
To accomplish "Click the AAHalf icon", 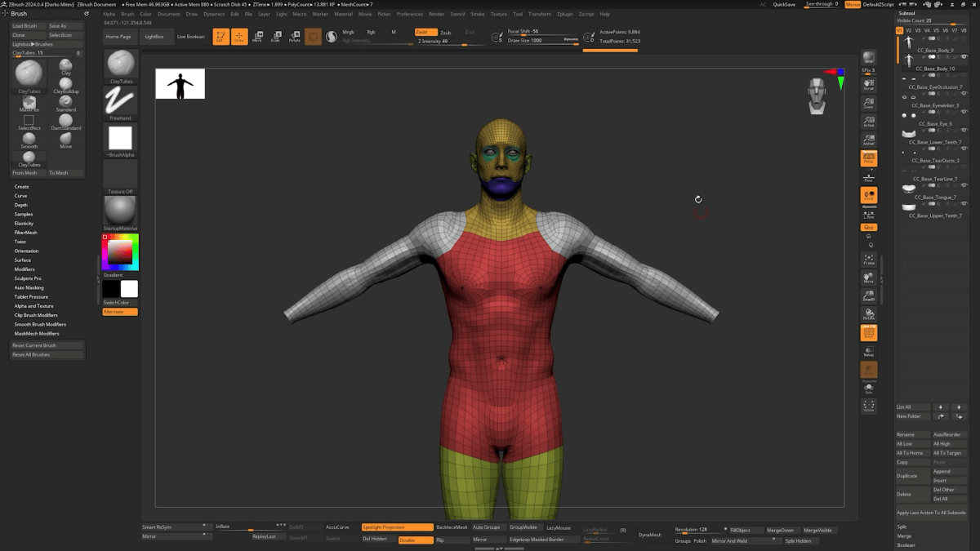I will [868, 140].
